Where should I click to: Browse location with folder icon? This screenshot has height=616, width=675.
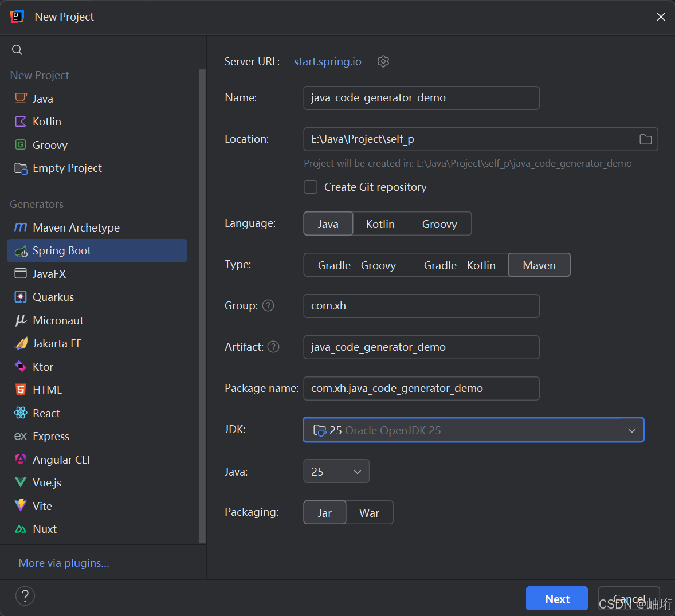tap(645, 139)
